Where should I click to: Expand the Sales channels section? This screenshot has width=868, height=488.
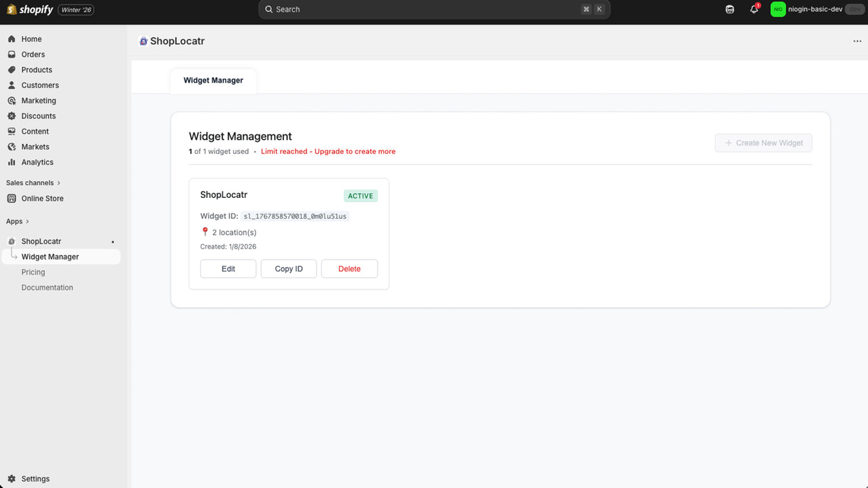pyautogui.click(x=33, y=183)
